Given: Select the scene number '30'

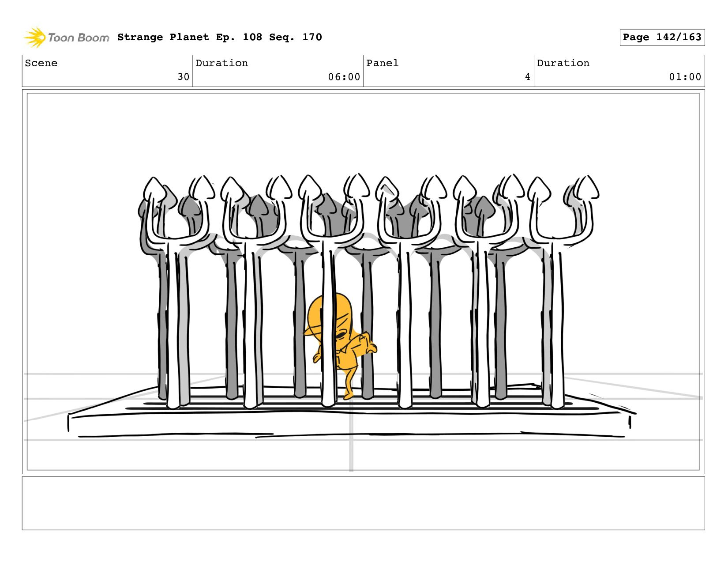Looking at the screenshot, I should tap(184, 77).
